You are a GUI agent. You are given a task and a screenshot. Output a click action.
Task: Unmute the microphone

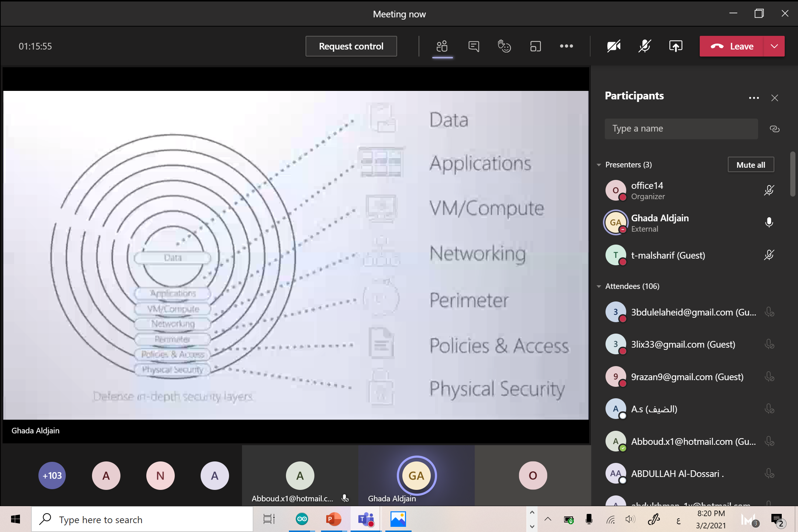644,46
